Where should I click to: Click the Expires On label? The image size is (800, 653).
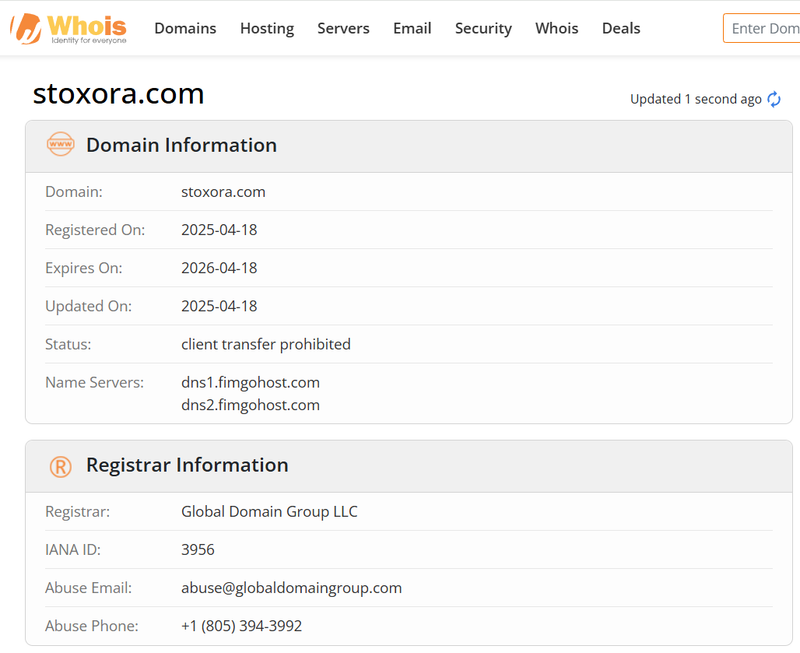[x=84, y=268]
